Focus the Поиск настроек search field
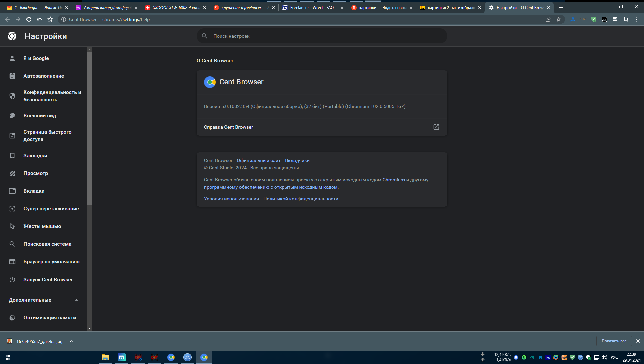This screenshot has width=644, height=364. 322,36
